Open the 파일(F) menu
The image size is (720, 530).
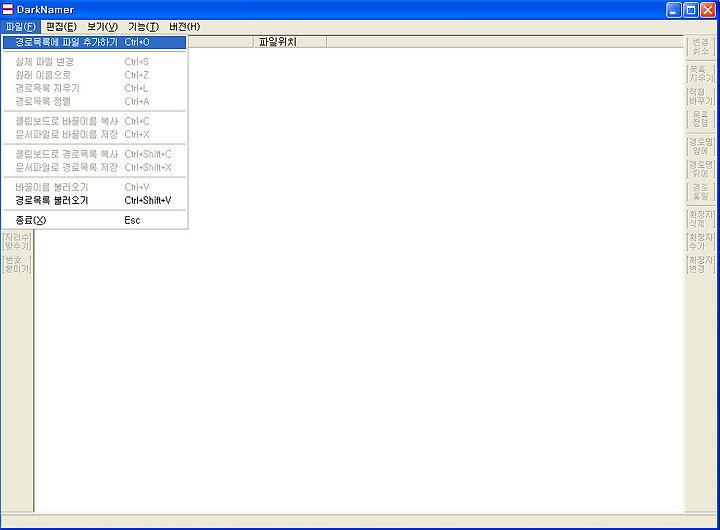[x=21, y=27]
